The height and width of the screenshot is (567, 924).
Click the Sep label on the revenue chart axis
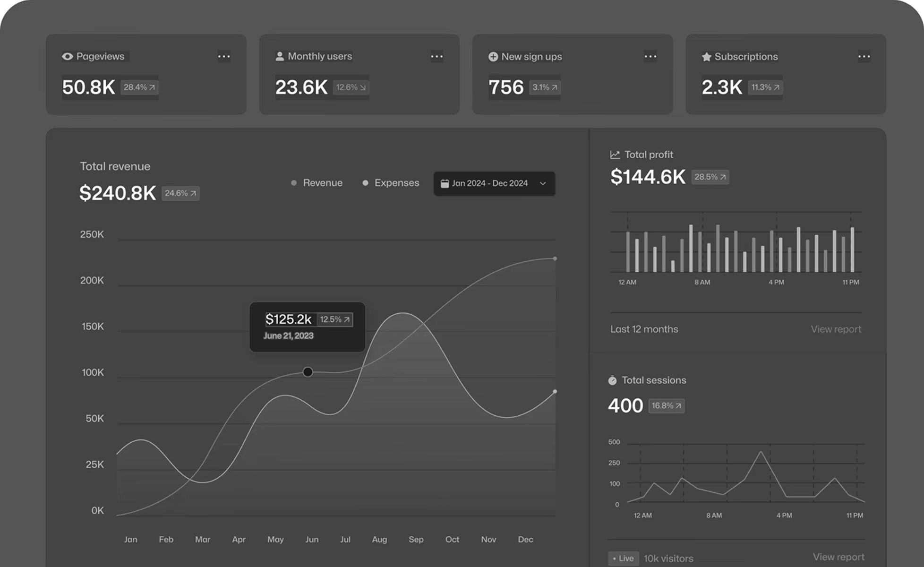[416, 540]
